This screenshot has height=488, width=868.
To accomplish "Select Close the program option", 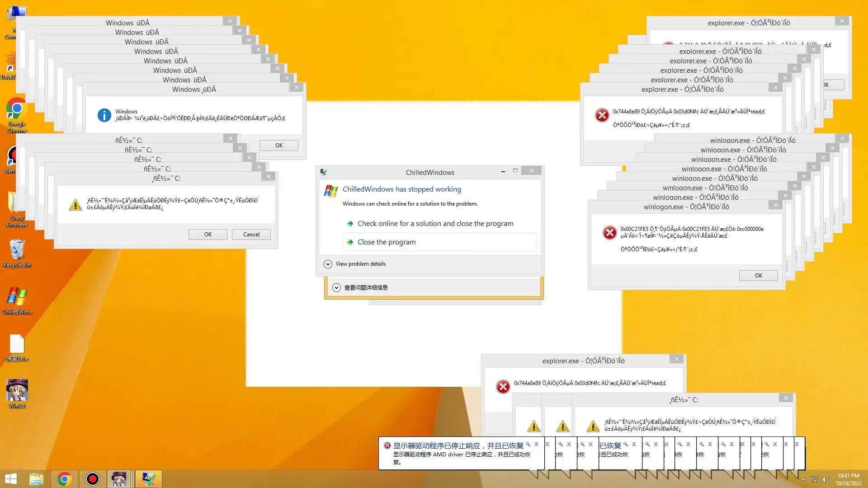I will pyautogui.click(x=386, y=242).
